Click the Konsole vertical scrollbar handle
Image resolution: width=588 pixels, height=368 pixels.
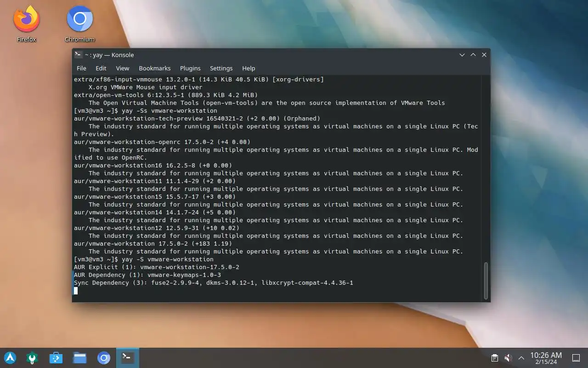pyautogui.click(x=486, y=280)
